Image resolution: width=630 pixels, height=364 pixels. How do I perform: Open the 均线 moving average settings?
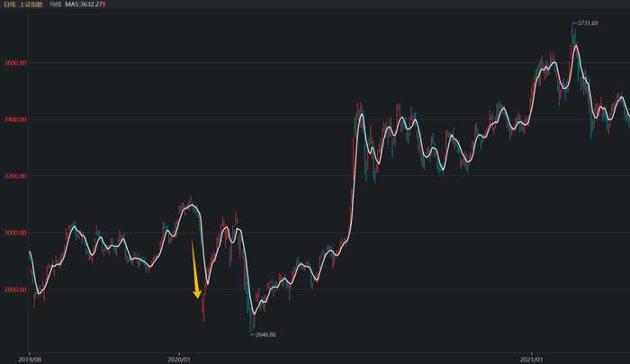pos(56,4)
